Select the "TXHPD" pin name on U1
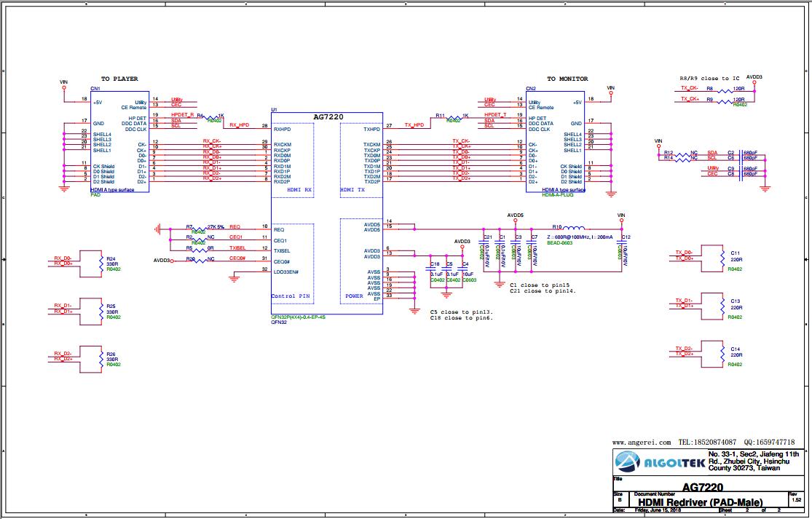The height and width of the screenshot is (519, 812). pos(372,130)
